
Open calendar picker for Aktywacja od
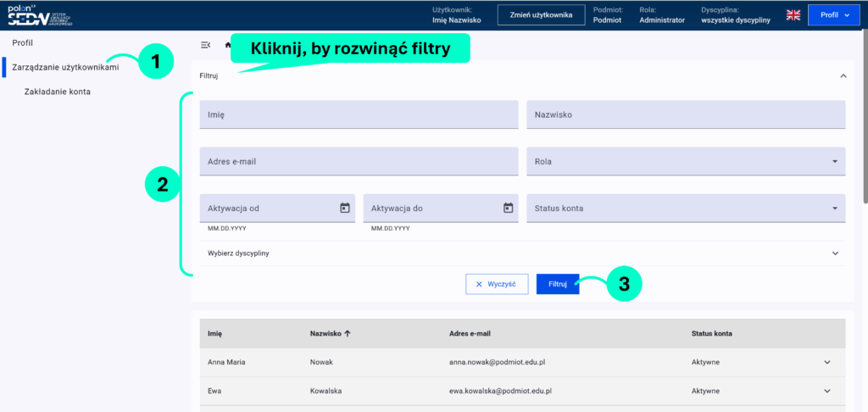coord(345,208)
